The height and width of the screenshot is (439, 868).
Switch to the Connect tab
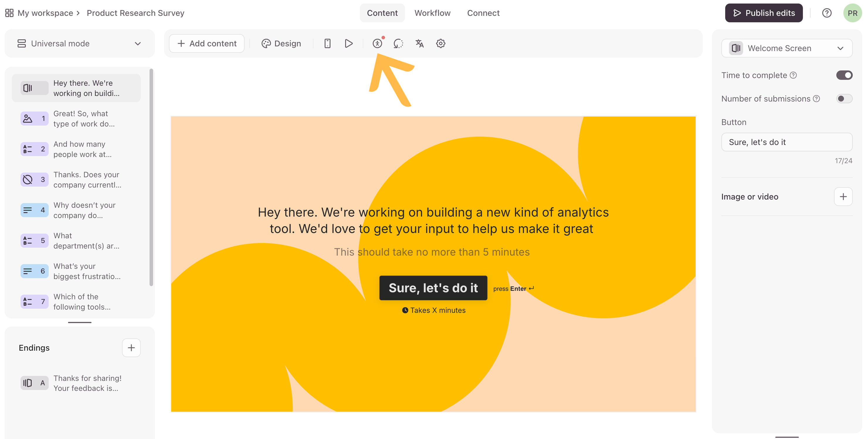coord(483,13)
